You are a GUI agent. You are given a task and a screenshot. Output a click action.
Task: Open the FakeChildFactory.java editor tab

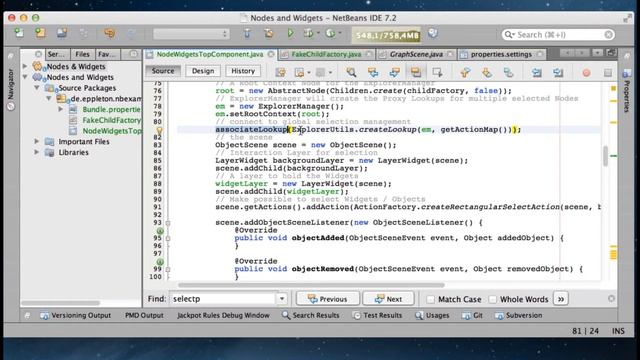pyautogui.click(x=326, y=54)
